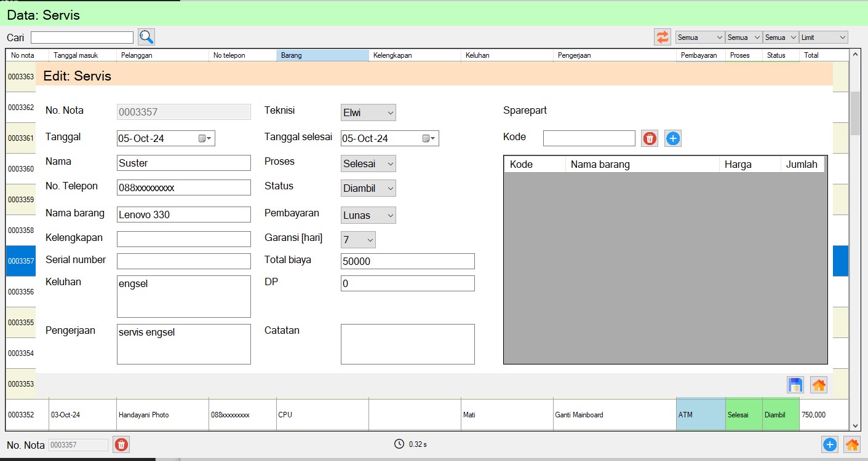Click the Nama field containing Suster
The height and width of the screenshot is (461, 868).
tap(184, 163)
